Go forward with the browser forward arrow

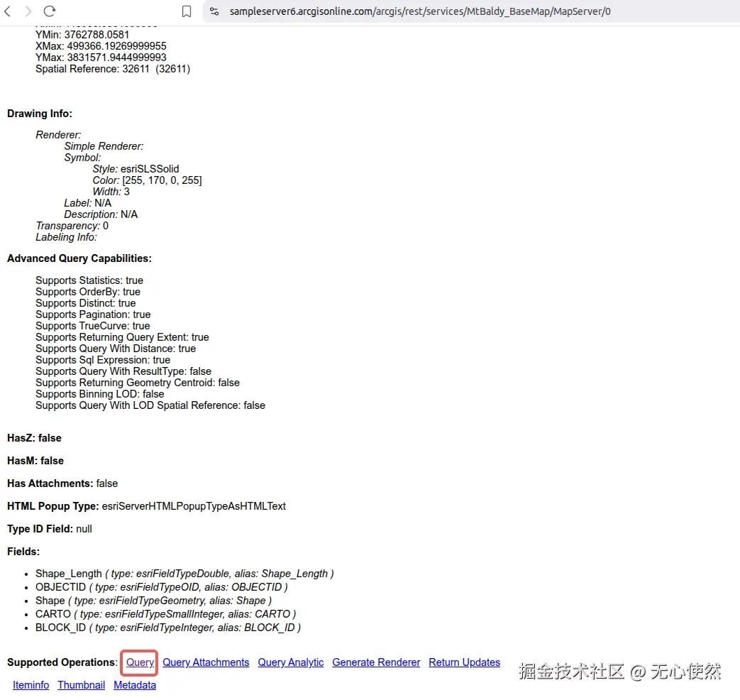point(28,11)
